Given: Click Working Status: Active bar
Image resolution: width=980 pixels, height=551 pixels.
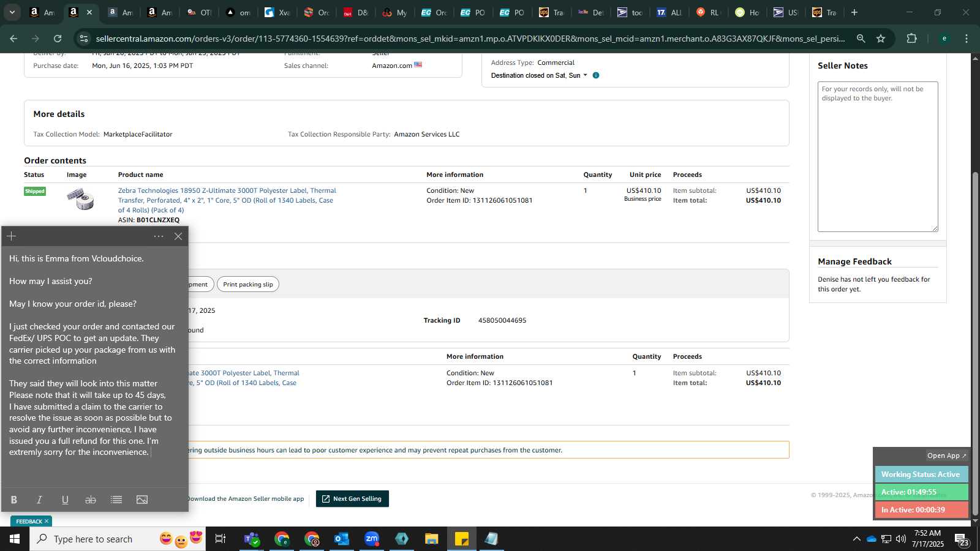Looking at the screenshot, I should click(x=921, y=474).
